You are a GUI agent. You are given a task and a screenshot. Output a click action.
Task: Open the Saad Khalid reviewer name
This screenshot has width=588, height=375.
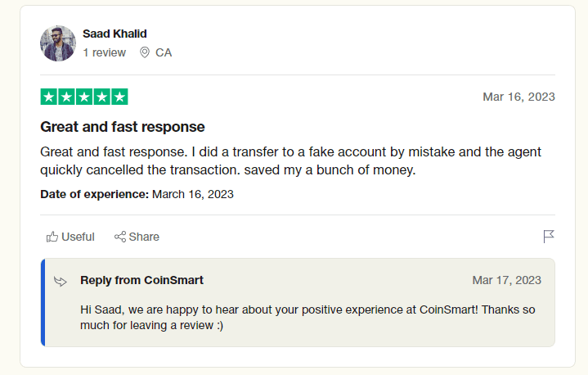point(115,34)
